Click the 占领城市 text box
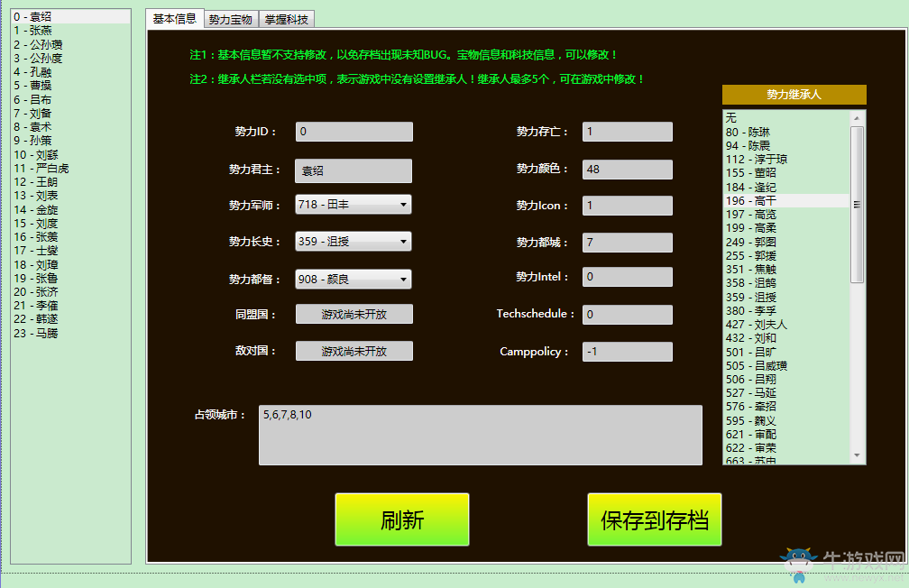Viewport: 909px width, 588px height. pos(481,435)
